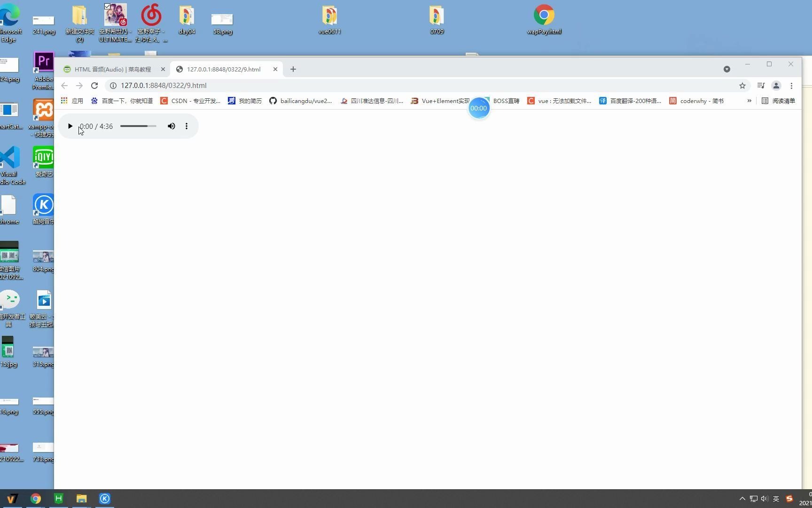
Task: Close the 菜鸟教程 tab
Action: (x=163, y=69)
